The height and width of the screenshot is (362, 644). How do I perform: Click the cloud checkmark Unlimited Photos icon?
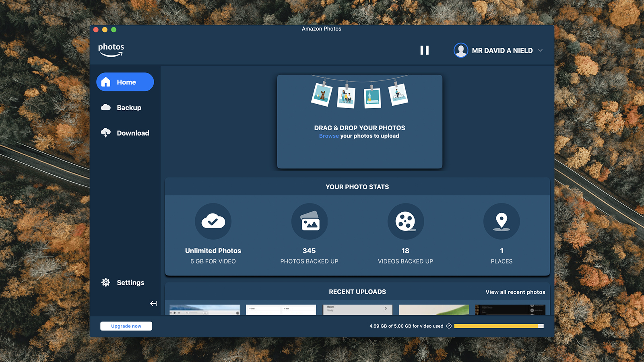pyautogui.click(x=213, y=221)
